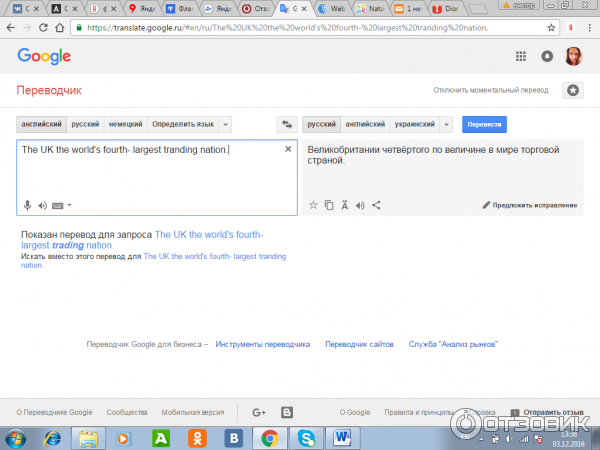Choose украинский as target language

pos(414,124)
